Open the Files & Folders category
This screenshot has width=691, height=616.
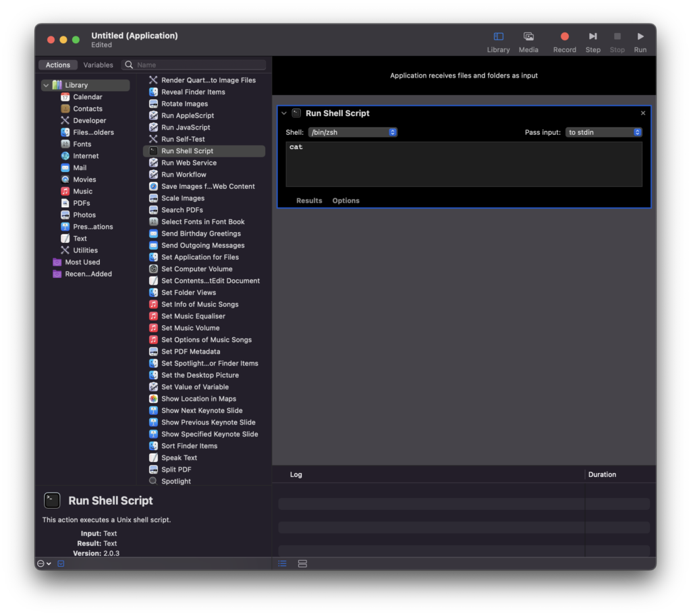click(x=87, y=132)
